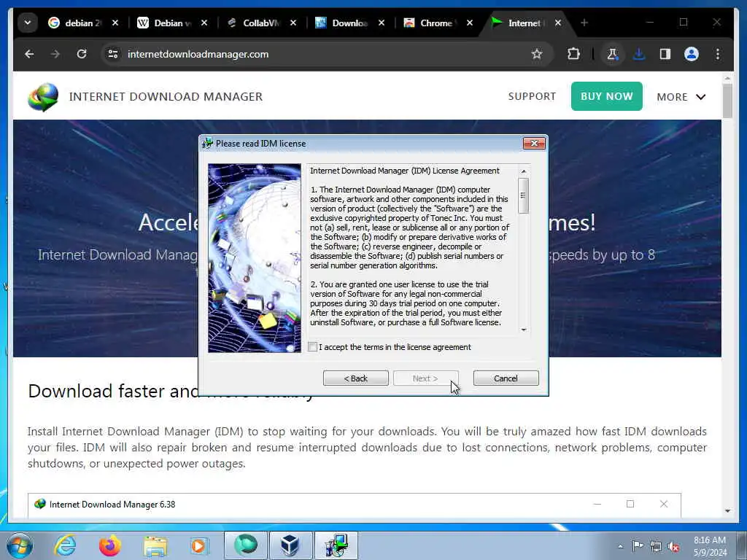
Task: Expand the MORE dropdown menu
Action: 681,97
